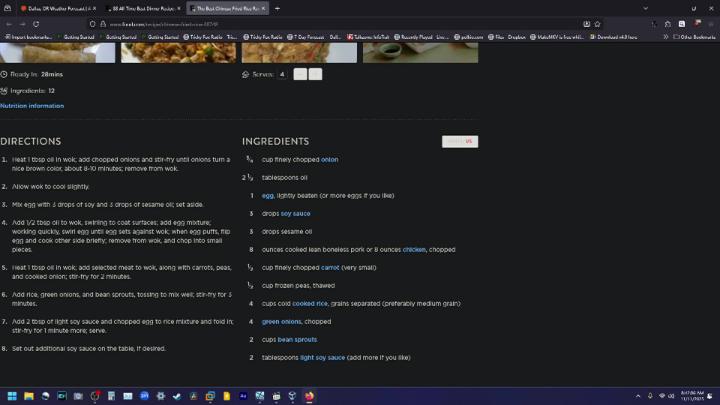Image resolution: width=720 pixels, height=405 pixels.
Task: Follow the cooked rice ingredient link
Action: coord(310,303)
